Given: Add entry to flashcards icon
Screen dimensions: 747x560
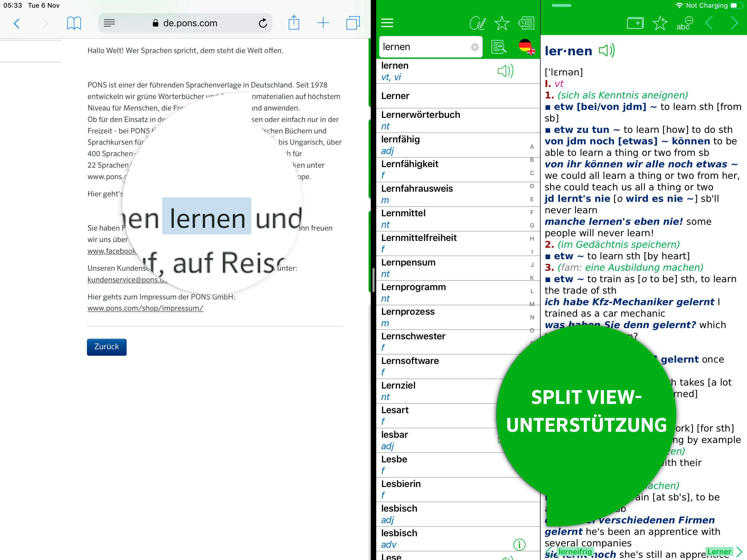Looking at the screenshot, I should coord(635,23).
